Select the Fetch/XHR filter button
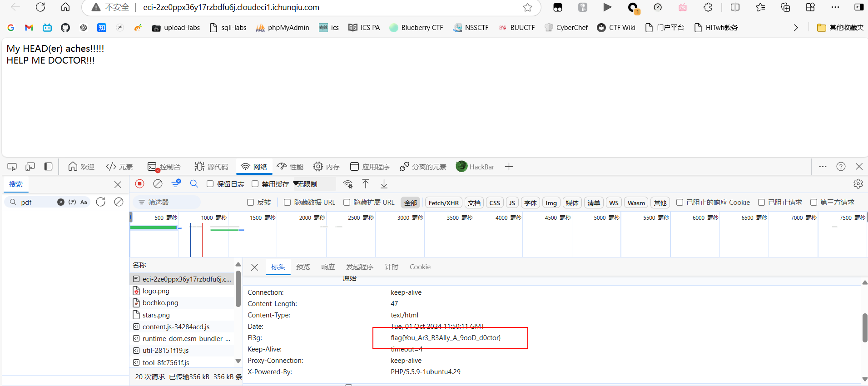This screenshot has width=868, height=386. pyautogui.click(x=443, y=203)
